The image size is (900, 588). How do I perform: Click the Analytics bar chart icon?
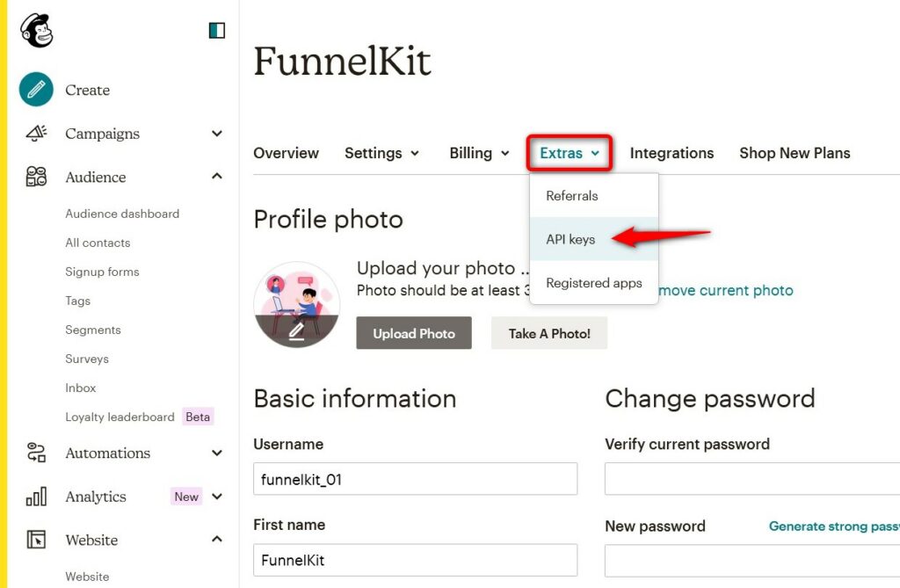click(37, 496)
